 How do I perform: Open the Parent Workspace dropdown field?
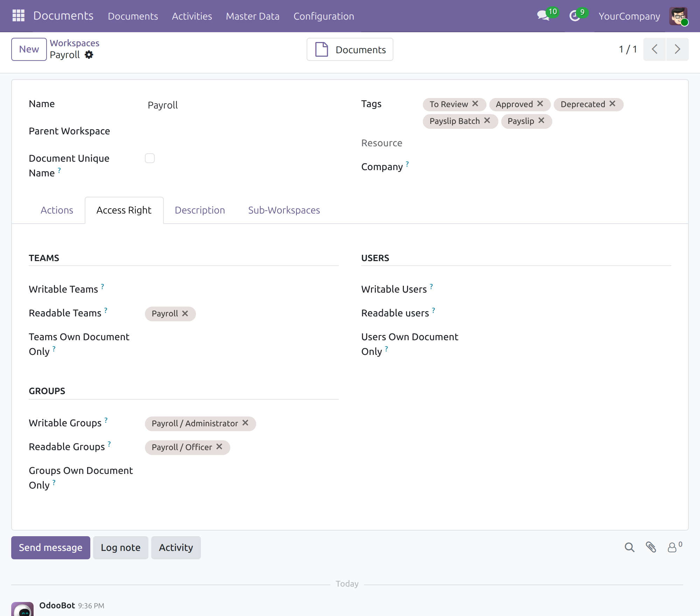point(241,131)
